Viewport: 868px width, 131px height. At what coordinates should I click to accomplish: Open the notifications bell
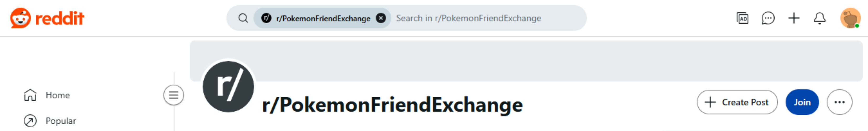[819, 18]
